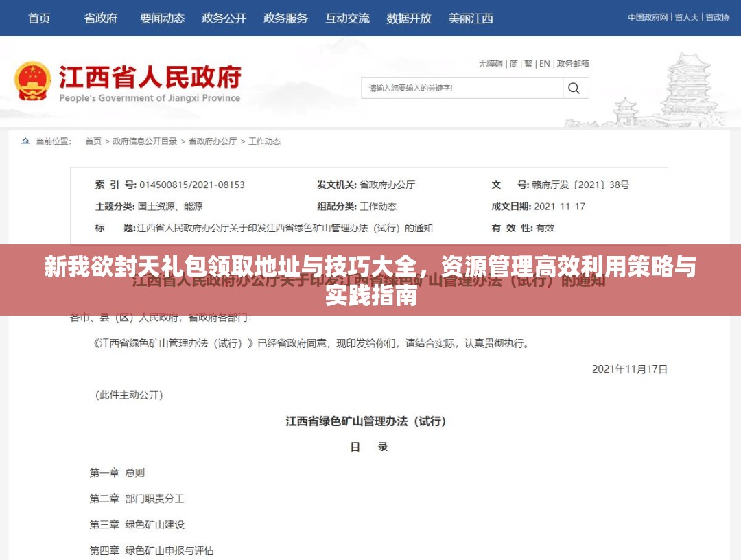The width and height of the screenshot is (741, 560).
Task: Open the 互动交流 navigation item
Action: (347, 19)
